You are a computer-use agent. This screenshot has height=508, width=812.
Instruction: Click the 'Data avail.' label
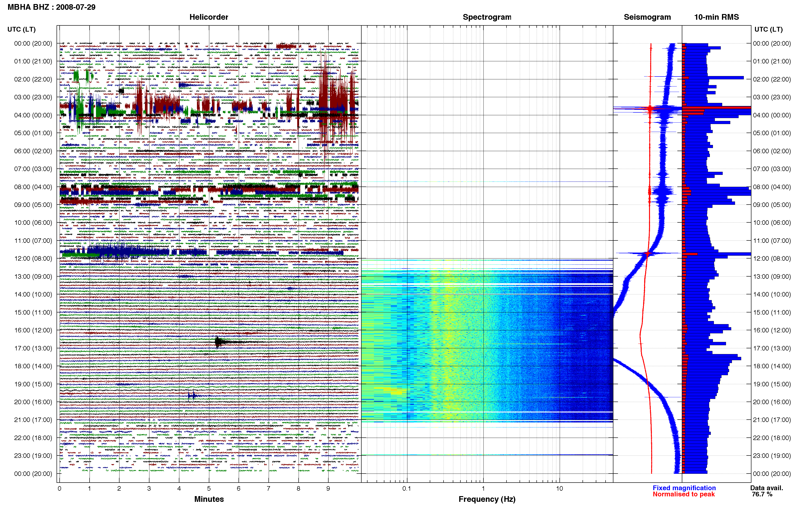(767, 488)
